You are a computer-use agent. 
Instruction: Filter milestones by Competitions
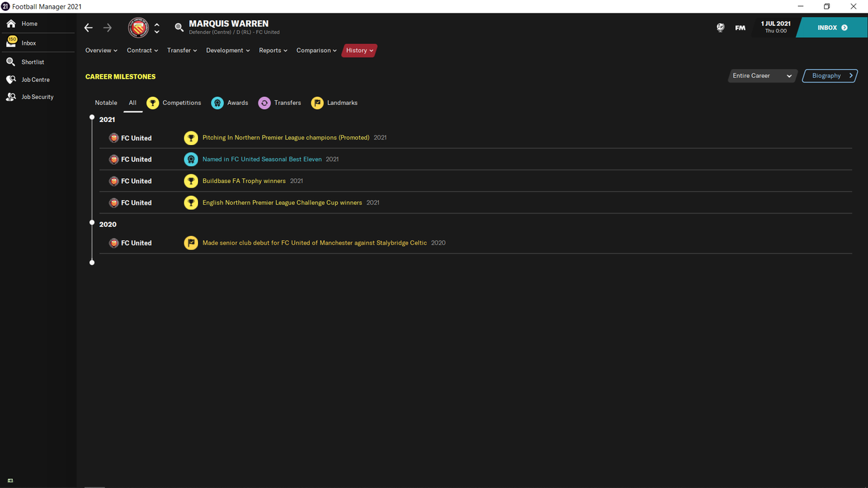tap(182, 103)
